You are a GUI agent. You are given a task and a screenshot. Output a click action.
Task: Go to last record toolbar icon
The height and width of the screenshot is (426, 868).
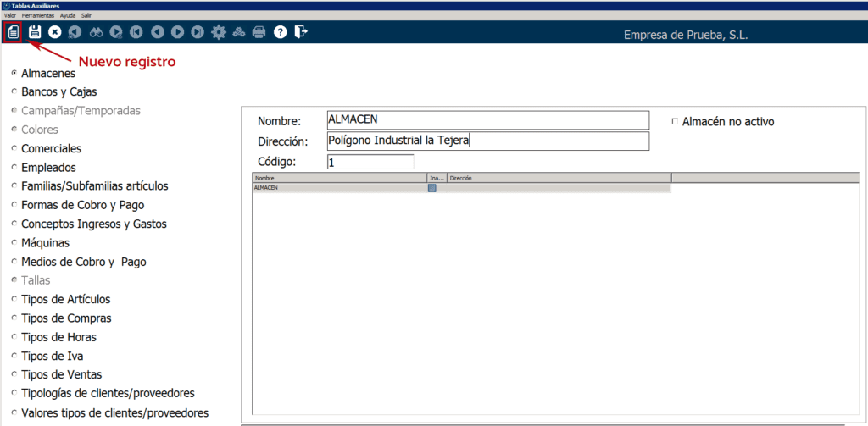point(198,32)
